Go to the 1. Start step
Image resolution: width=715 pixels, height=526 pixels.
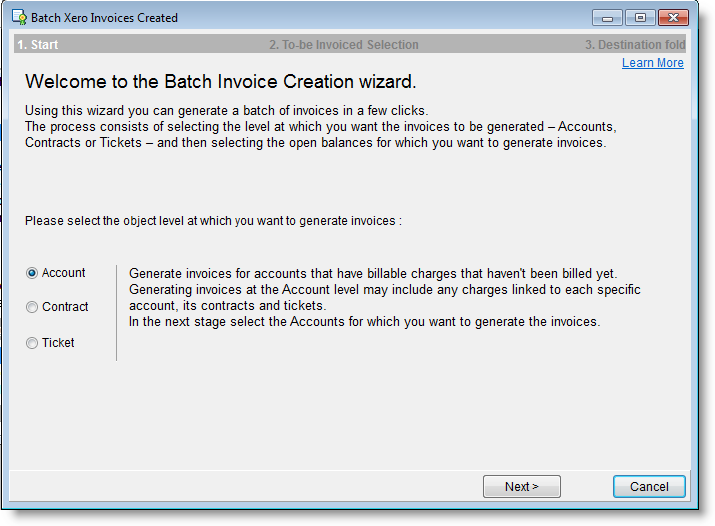pos(38,45)
